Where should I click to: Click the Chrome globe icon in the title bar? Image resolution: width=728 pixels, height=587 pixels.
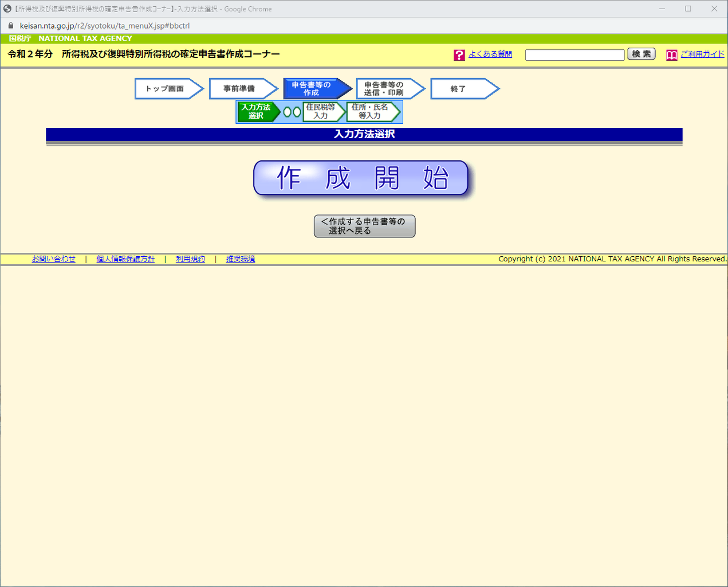(x=7, y=9)
